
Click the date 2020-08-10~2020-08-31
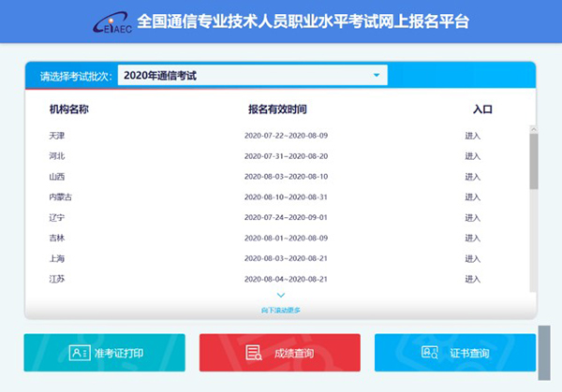point(286,196)
